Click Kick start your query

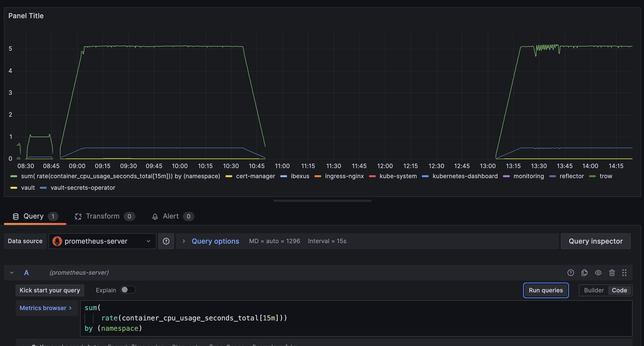tap(50, 290)
